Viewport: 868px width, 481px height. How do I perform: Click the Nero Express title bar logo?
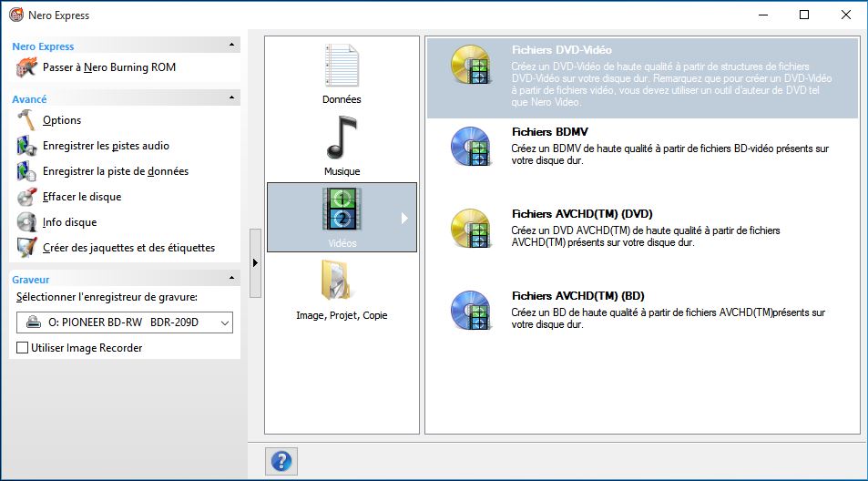(16, 15)
